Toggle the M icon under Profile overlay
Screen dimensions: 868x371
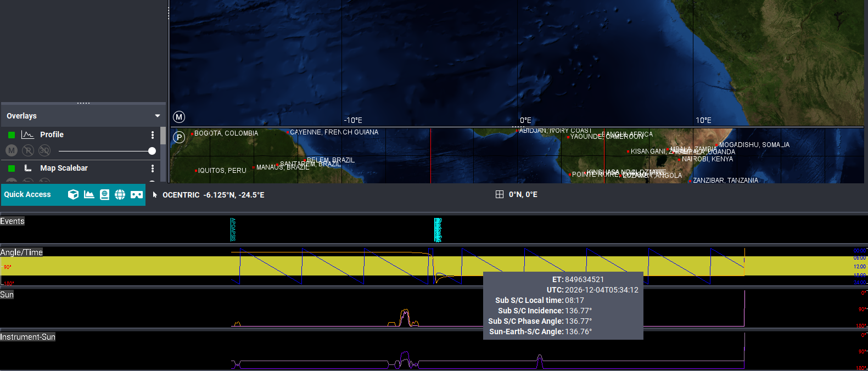12,150
